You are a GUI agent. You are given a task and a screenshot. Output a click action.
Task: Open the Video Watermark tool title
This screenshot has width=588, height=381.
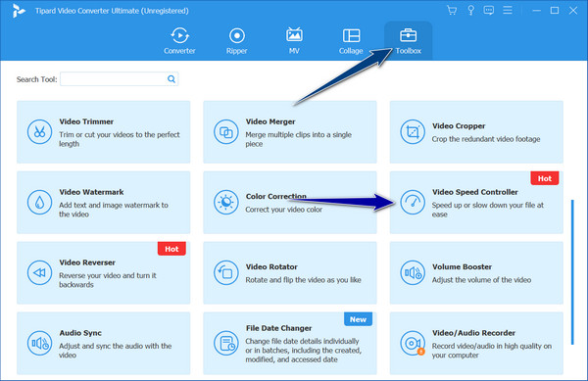[x=91, y=192]
